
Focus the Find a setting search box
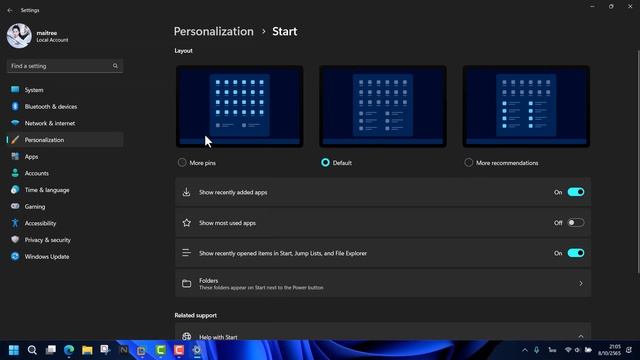(x=65, y=66)
